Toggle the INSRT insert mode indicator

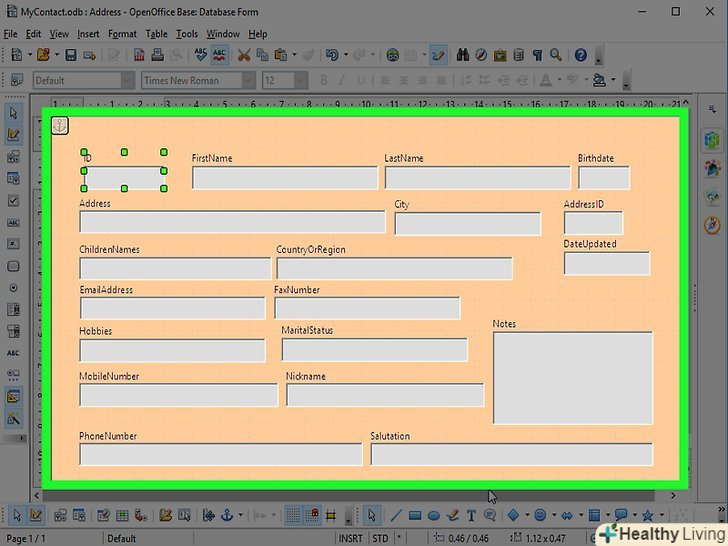(350, 539)
